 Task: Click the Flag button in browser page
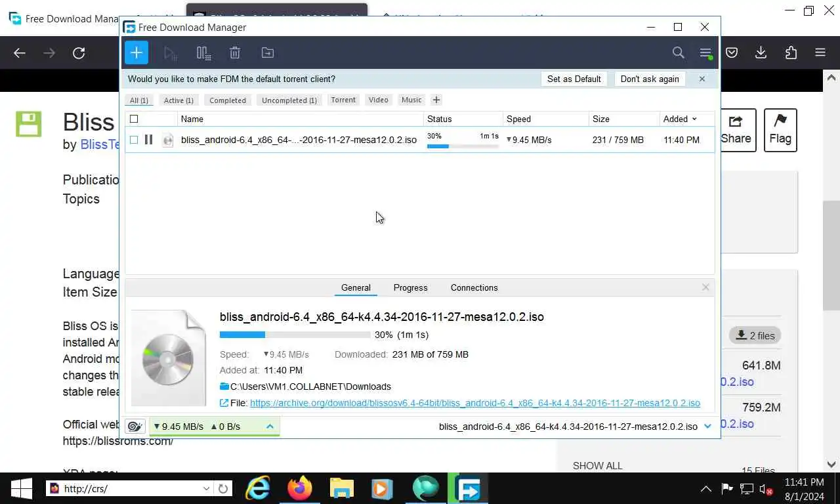click(780, 130)
